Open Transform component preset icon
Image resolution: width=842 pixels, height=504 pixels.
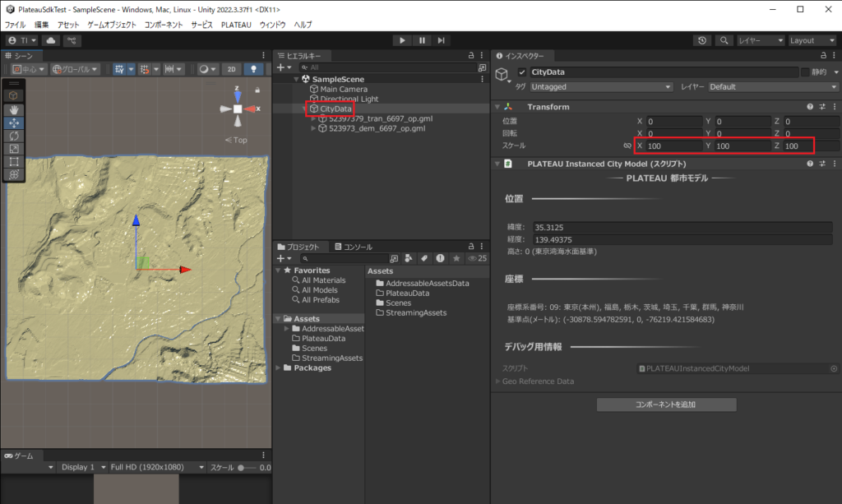click(x=822, y=107)
